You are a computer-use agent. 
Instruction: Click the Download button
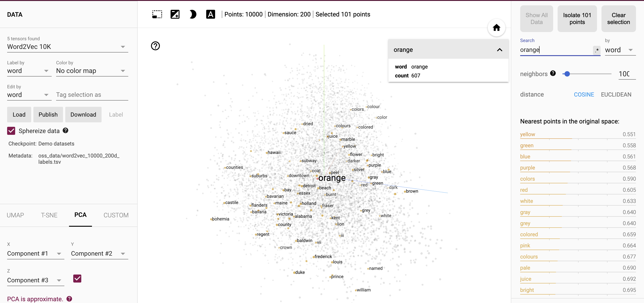83,115
